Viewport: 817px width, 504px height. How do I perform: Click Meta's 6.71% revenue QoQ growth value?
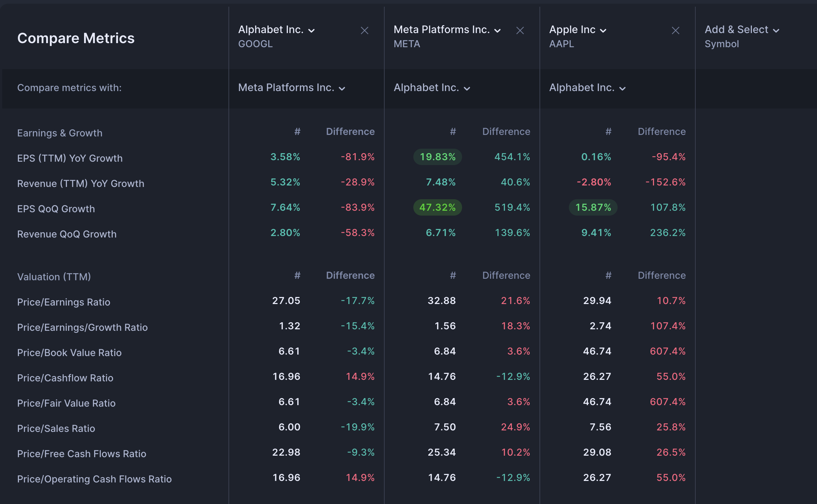(441, 233)
